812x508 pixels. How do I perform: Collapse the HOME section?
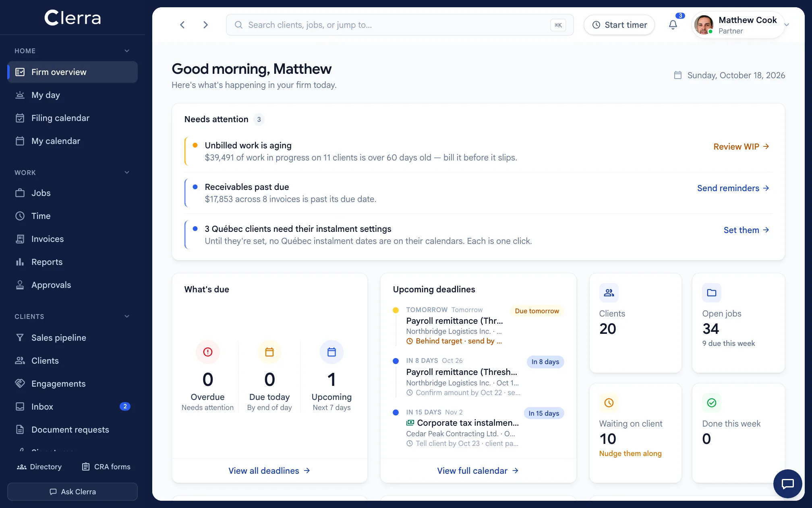pyautogui.click(x=127, y=51)
